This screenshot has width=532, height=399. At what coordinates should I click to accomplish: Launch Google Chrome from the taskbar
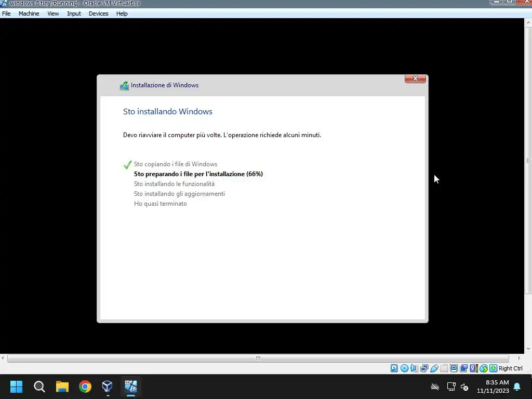[x=85, y=387]
